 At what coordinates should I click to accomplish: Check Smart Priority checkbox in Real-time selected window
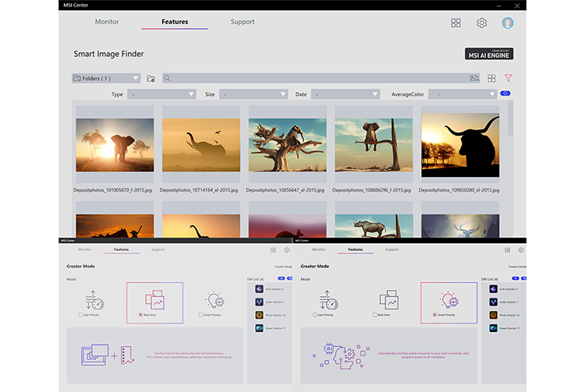point(200,315)
